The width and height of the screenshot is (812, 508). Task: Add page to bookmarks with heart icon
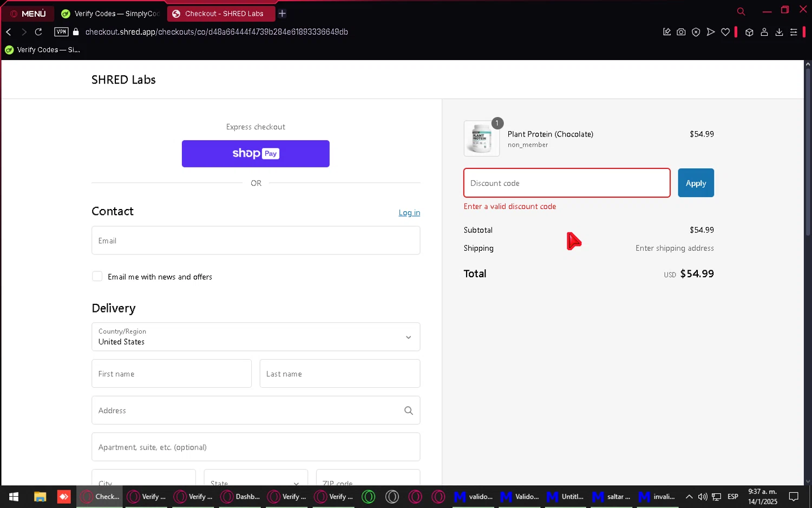(725, 32)
